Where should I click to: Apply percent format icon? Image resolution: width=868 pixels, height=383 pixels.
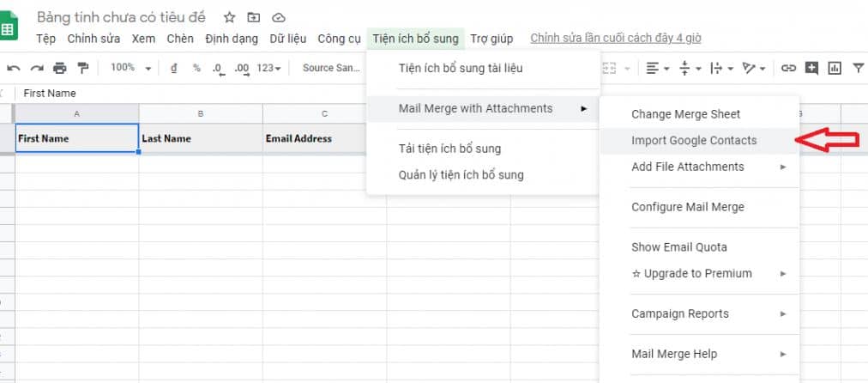(x=196, y=68)
